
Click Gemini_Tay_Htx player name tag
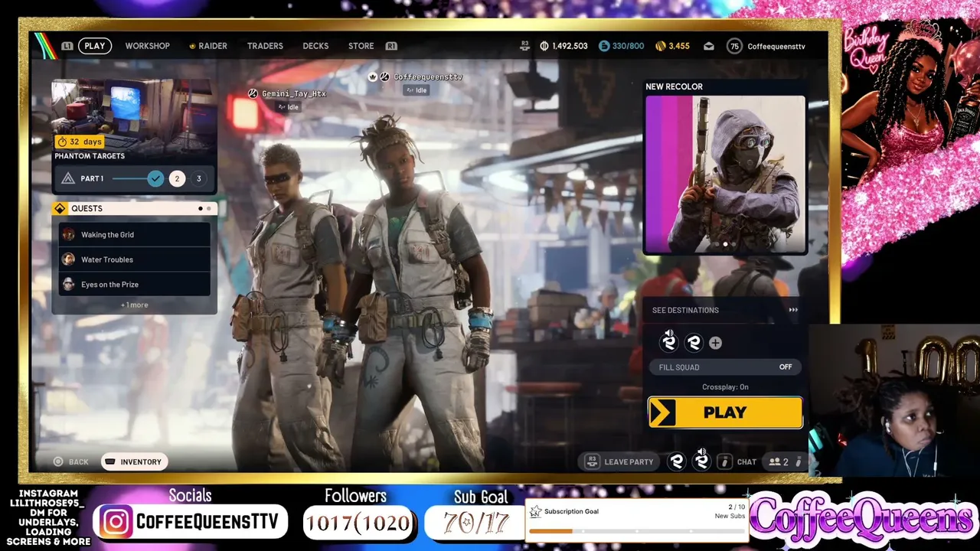tap(294, 93)
